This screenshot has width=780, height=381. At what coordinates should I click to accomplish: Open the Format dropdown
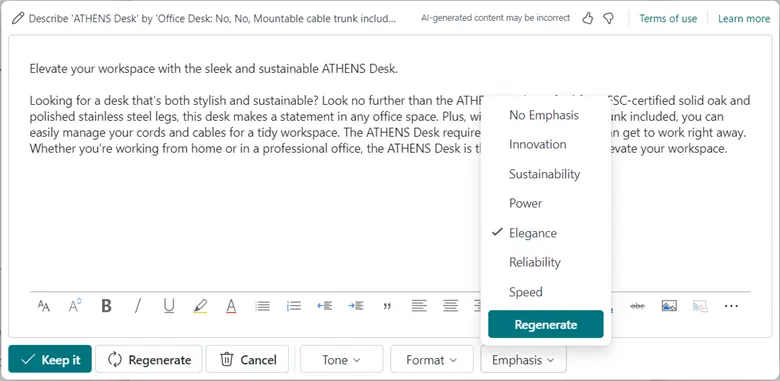pyautogui.click(x=432, y=360)
